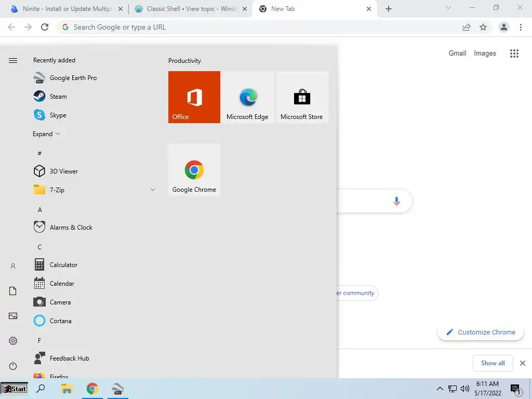Click the voice search microphone

396,201
